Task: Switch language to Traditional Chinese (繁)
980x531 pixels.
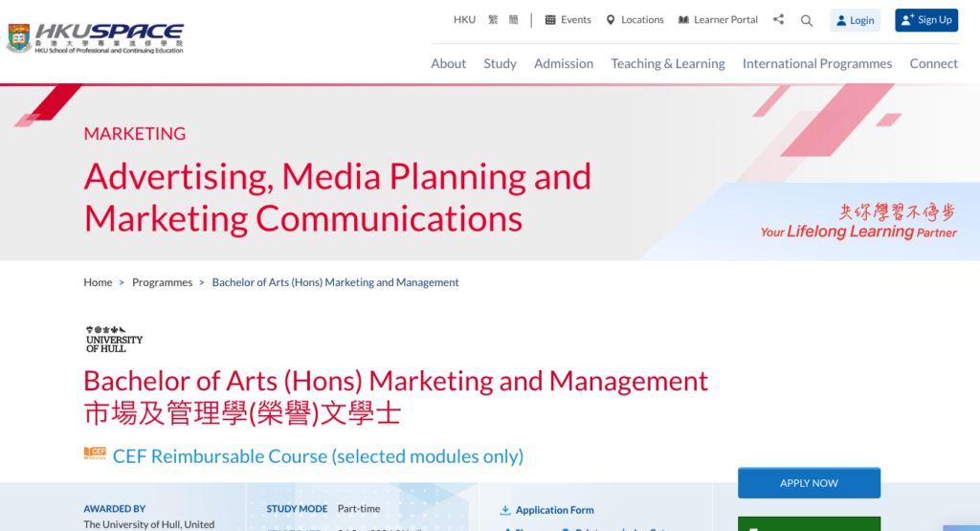Action: 493,20
